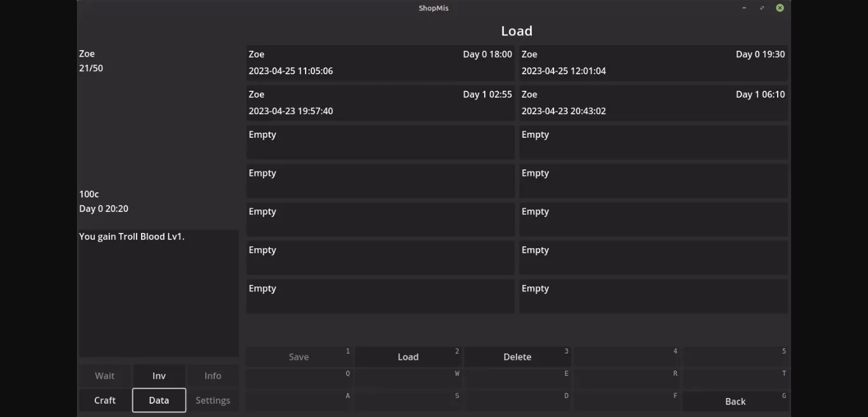Switch to the Data tab
Screen dimensions: 868x417
(x=159, y=400)
